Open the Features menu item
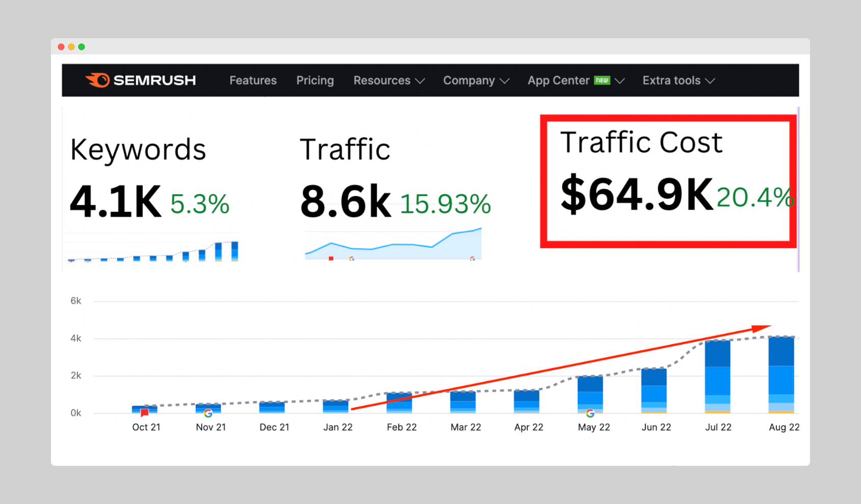Image resolution: width=861 pixels, height=504 pixels. click(x=253, y=80)
